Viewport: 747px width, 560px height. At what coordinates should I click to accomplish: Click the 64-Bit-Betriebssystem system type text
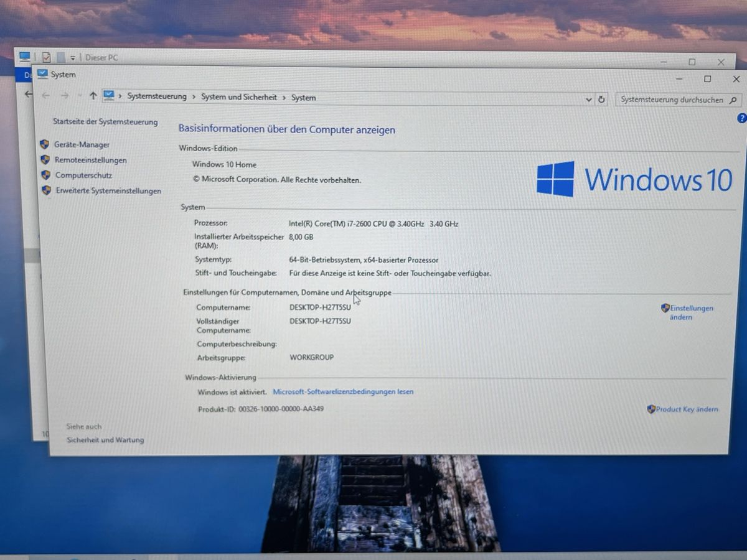coord(364,260)
